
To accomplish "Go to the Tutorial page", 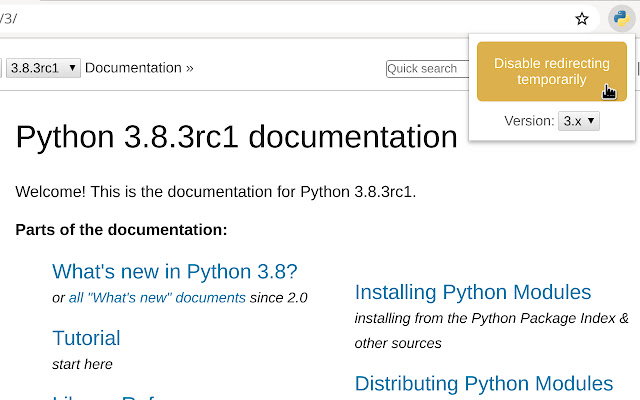I will point(86,338).
